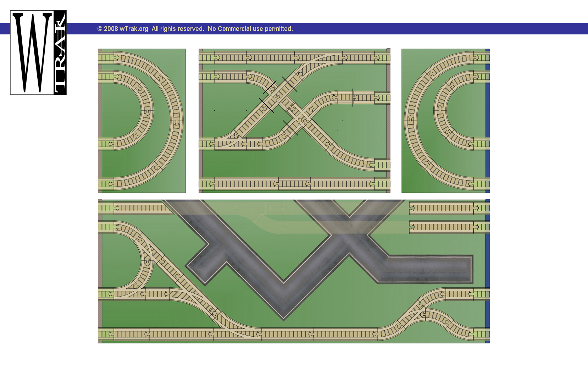
Task: Select the left half-loop track module image
Action: coord(142,121)
